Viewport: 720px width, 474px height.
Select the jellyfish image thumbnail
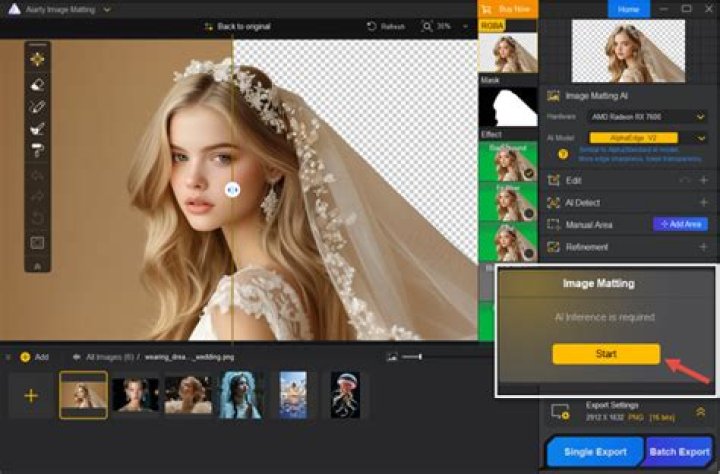click(x=345, y=395)
